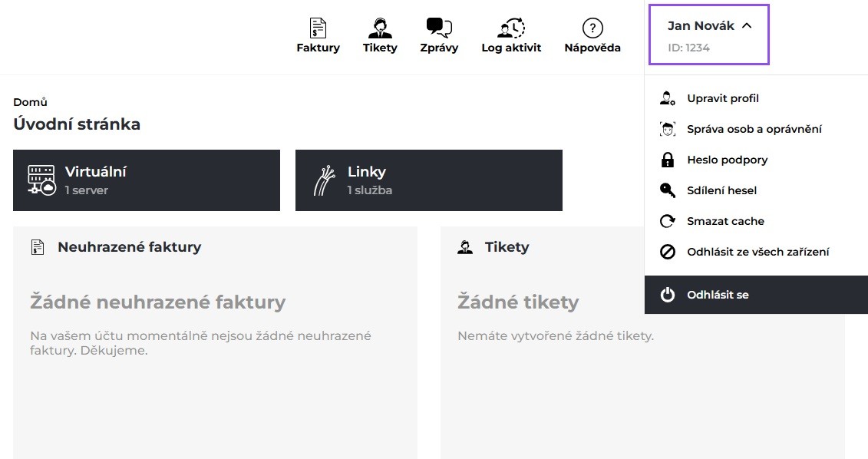Click the padlock icon for Heslo podpory
Image resolution: width=868 pixels, height=459 pixels.
tap(668, 160)
